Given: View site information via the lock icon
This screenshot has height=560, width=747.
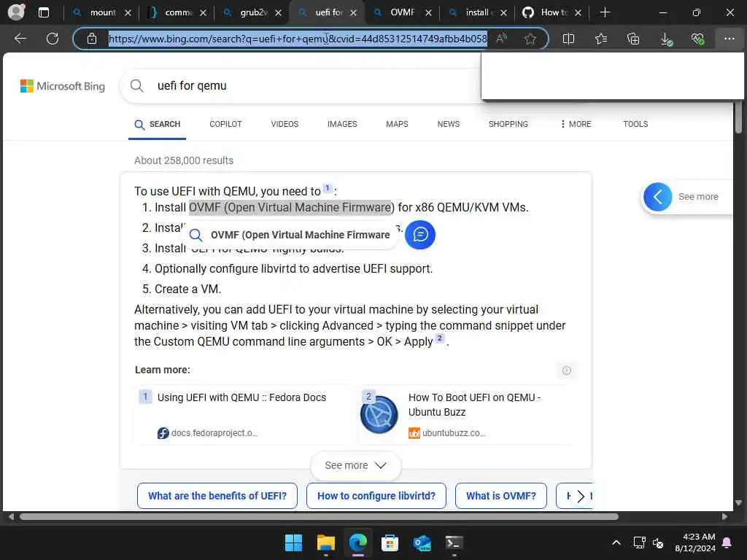Looking at the screenshot, I should 92,39.
